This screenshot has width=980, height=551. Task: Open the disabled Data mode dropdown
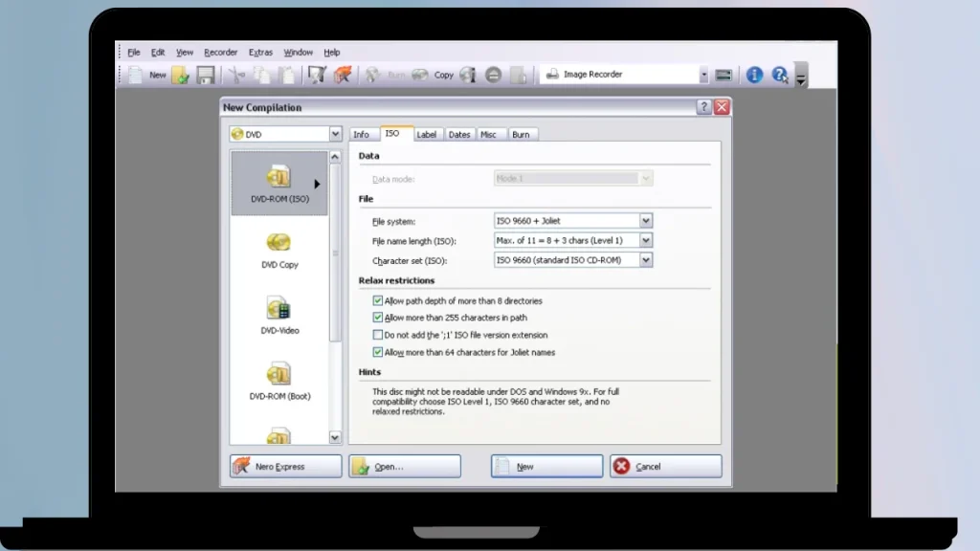(x=646, y=179)
